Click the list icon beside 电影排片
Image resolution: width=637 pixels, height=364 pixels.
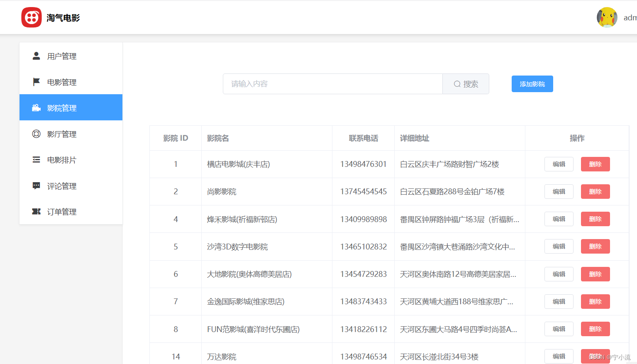(37, 160)
